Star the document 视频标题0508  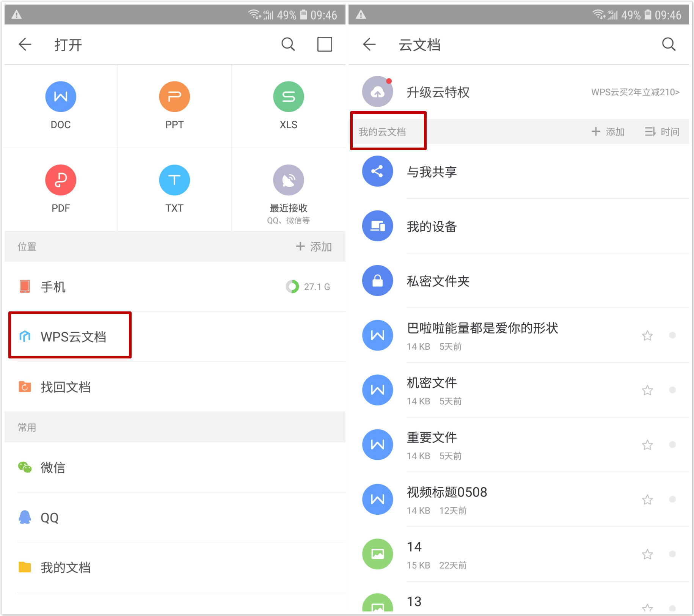(x=647, y=500)
